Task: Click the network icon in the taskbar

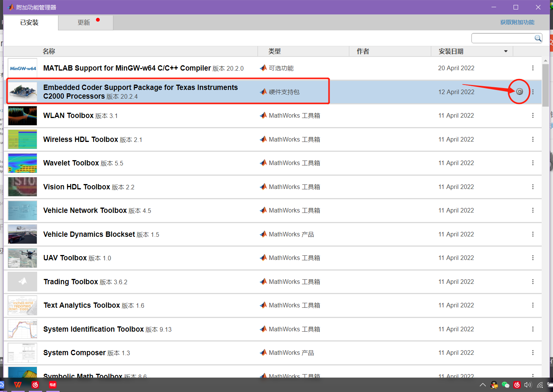Action: (x=539, y=385)
